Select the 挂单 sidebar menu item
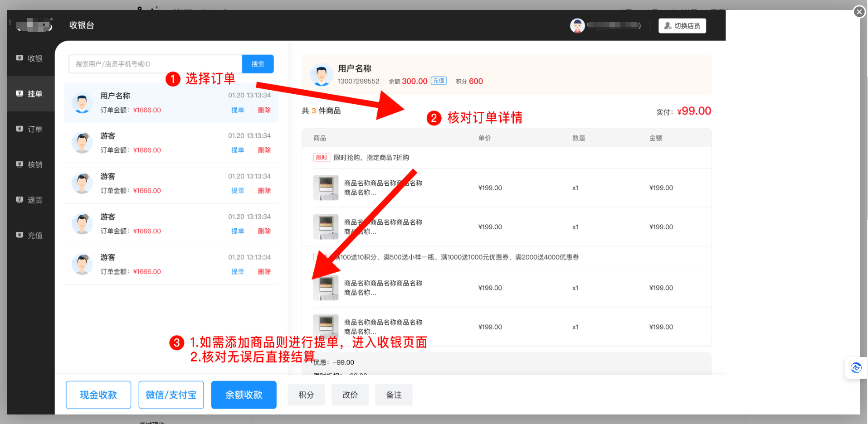The width and height of the screenshot is (868, 424). tap(30, 94)
